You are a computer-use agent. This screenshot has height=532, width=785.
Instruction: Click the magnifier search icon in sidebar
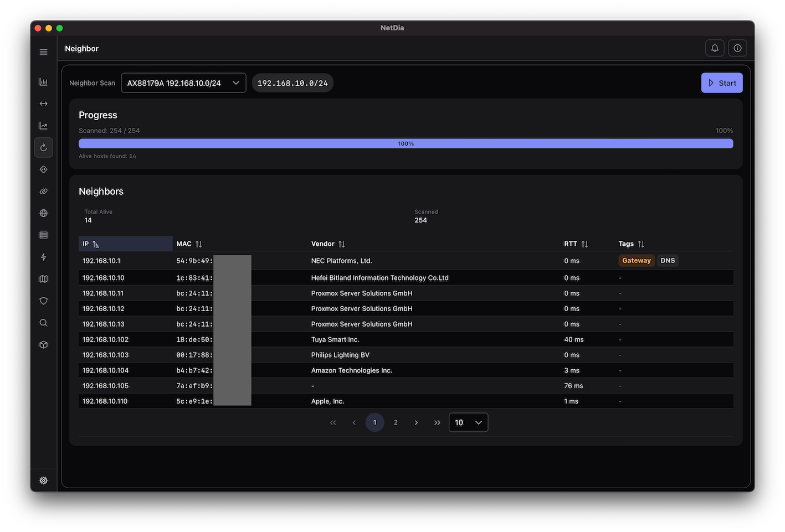point(43,323)
